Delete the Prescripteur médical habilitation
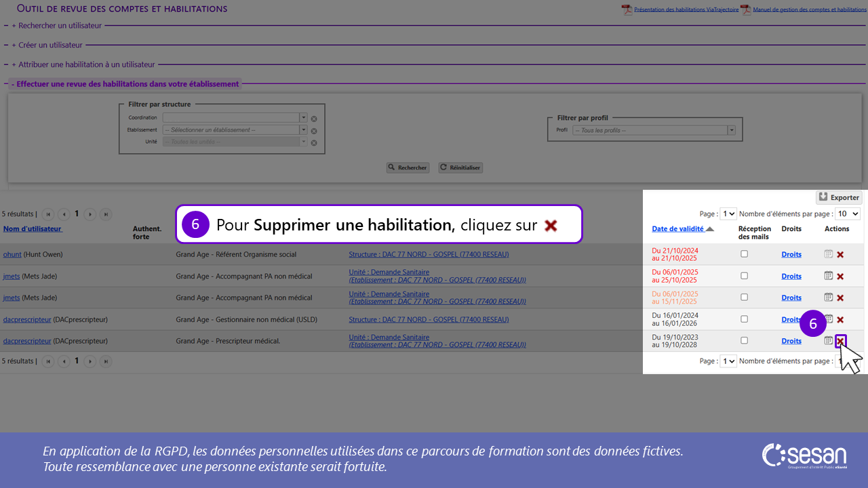 coord(840,341)
